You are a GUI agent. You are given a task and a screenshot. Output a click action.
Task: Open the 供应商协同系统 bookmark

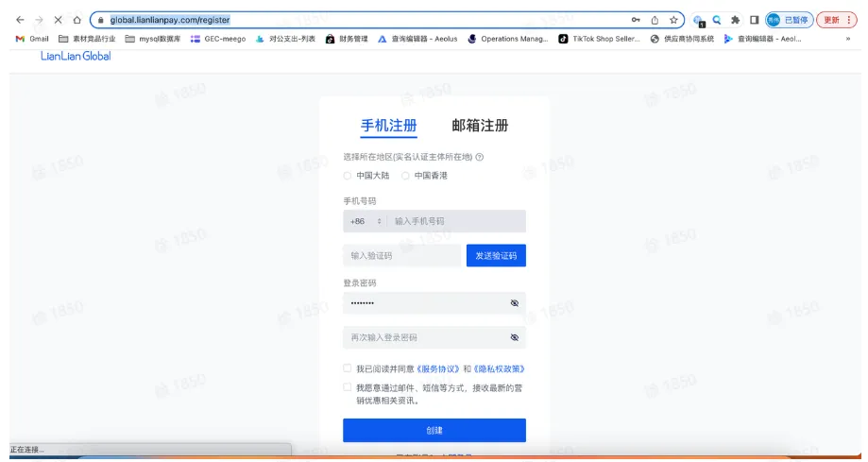pos(682,39)
